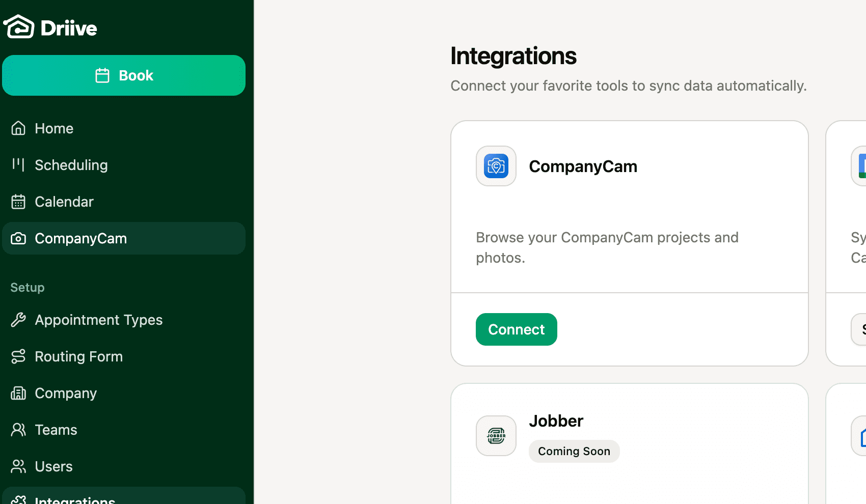Click the Book button
Screen dimensions: 866x504
pyautogui.click(x=124, y=75)
